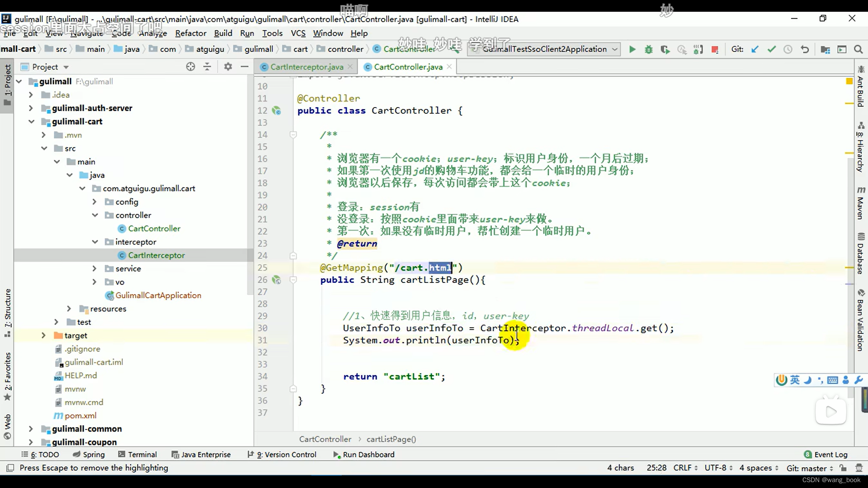Open run configuration GulimallTestSsoClient2Application dropdown
Screen dimensions: 868x488
click(x=543, y=49)
